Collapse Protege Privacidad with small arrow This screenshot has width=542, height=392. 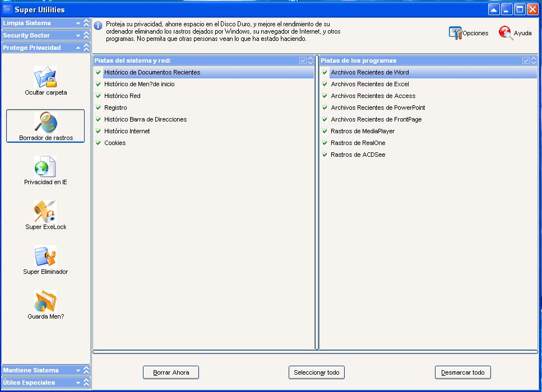point(78,48)
